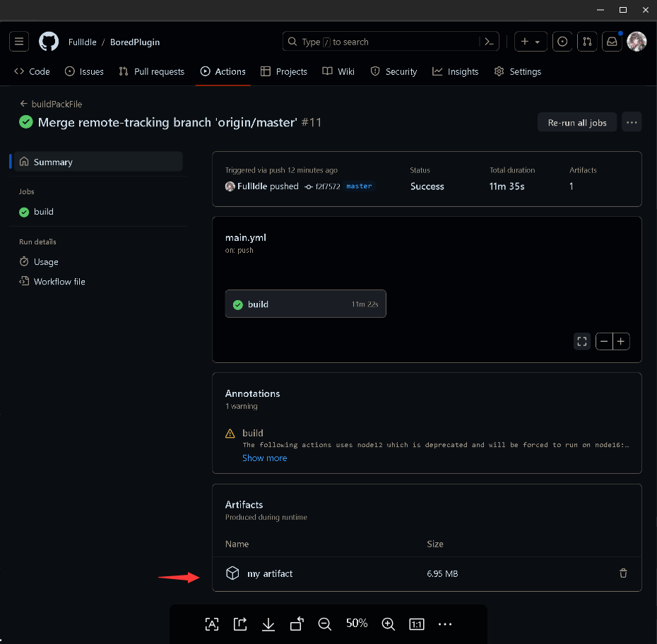Screen dimensions: 657x644
Task: Open the build job in sidebar
Action: [x=37, y=211]
